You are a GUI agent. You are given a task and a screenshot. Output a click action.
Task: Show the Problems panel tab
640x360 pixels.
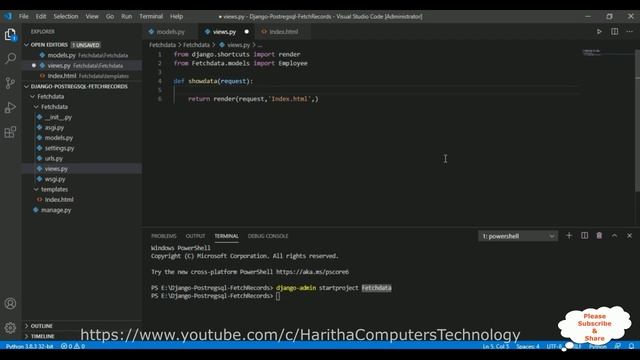click(164, 236)
